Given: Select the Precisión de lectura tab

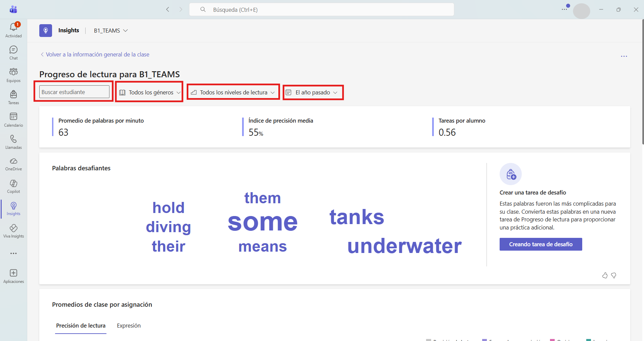Looking at the screenshot, I should pos(81,326).
